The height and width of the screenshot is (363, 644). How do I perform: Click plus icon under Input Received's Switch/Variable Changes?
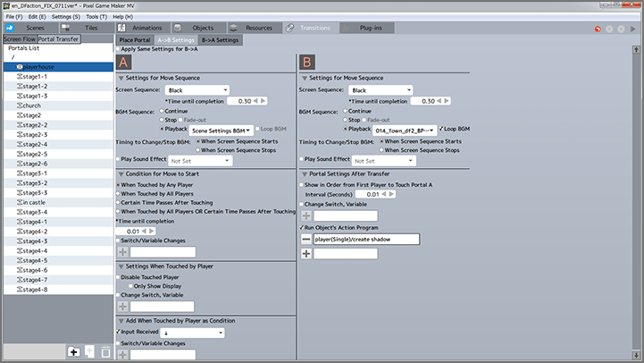(123, 356)
